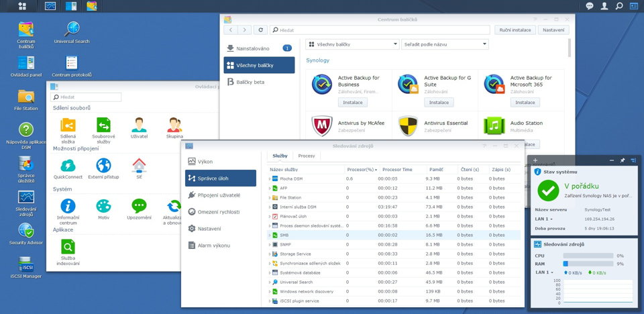Click Audio Station package icon
This screenshot has width=644, height=314.
(494, 125)
